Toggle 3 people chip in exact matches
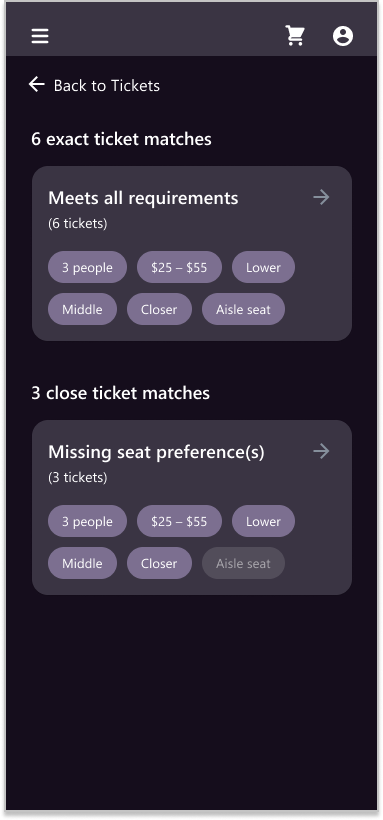The height and width of the screenshot is (820, 383). point(87,267)
